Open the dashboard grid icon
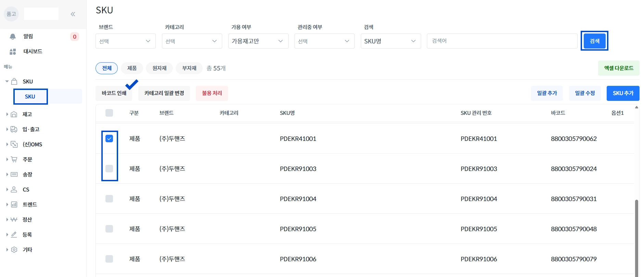This screenshot has height=277, width=644. [13, 52]
